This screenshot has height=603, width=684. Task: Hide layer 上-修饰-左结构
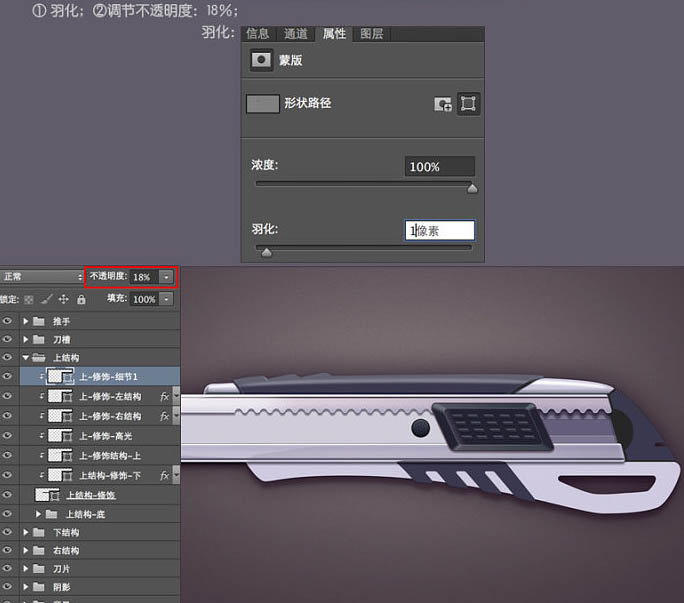click(x=7, y=396)
